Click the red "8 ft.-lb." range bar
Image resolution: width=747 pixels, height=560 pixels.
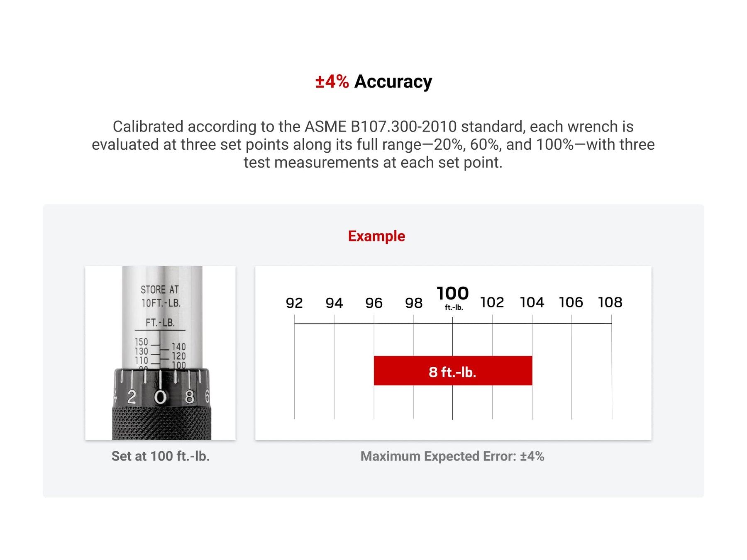point(453,371)
